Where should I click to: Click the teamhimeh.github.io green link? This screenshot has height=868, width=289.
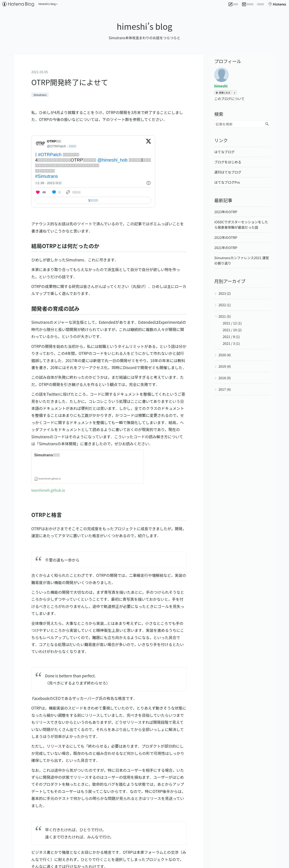[48, 490]
